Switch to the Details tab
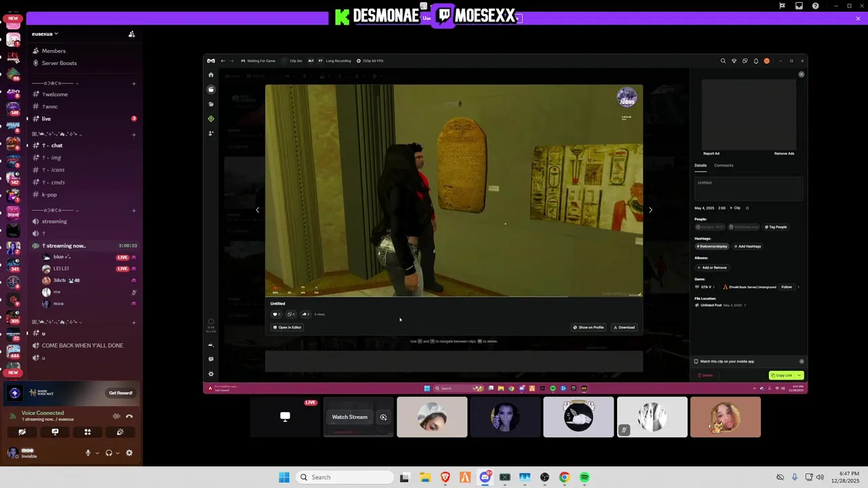This screenshot has height=488, width=868. (x=701, y=165)
